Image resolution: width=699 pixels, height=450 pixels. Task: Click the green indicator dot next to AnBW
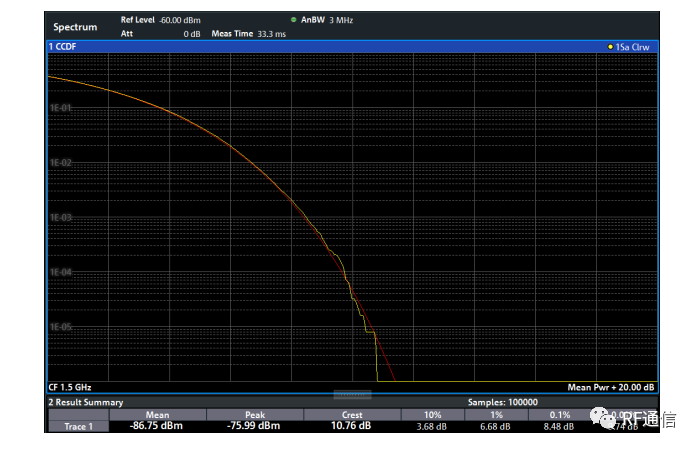[293, 20]
